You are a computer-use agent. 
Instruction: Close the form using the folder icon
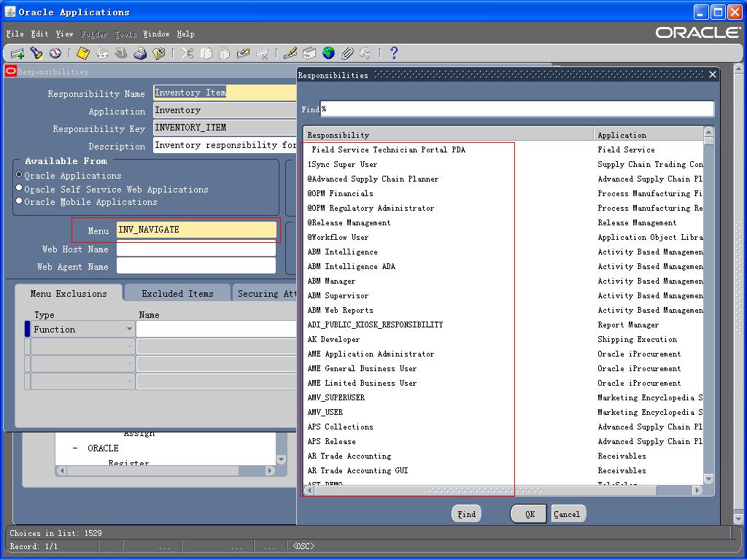[x=158, y=52]
